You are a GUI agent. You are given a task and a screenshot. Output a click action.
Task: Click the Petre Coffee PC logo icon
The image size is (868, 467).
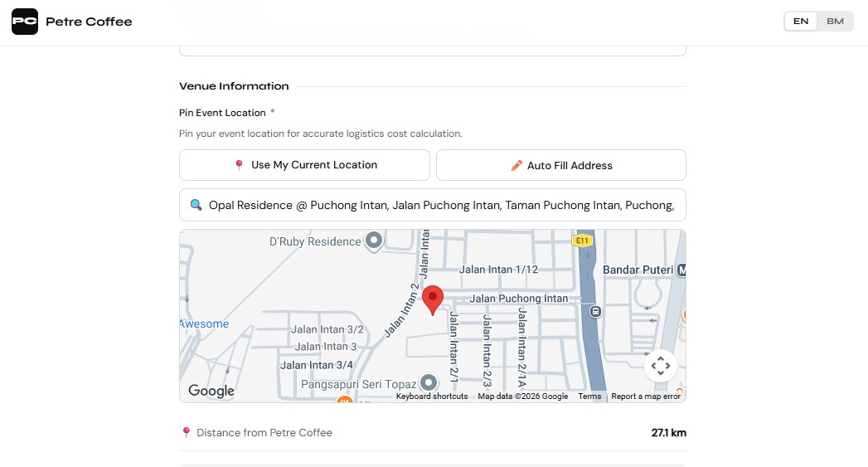click(x=25, y=22)
